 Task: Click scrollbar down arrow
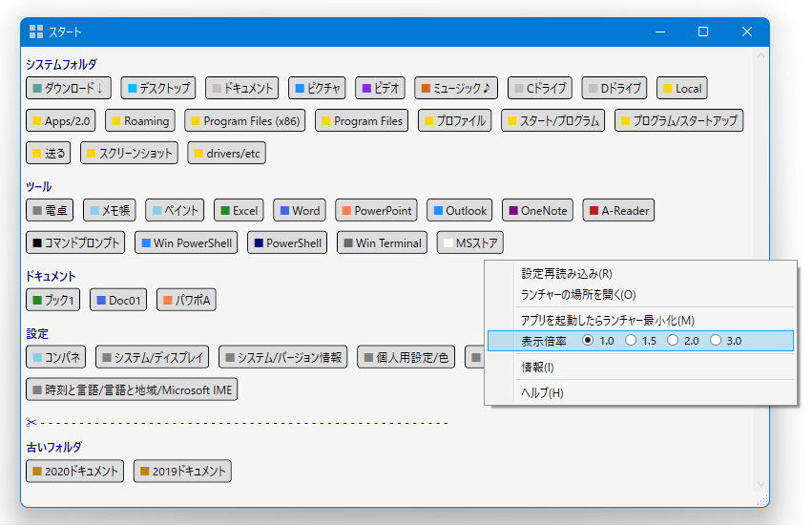click(x=760, y=484)
